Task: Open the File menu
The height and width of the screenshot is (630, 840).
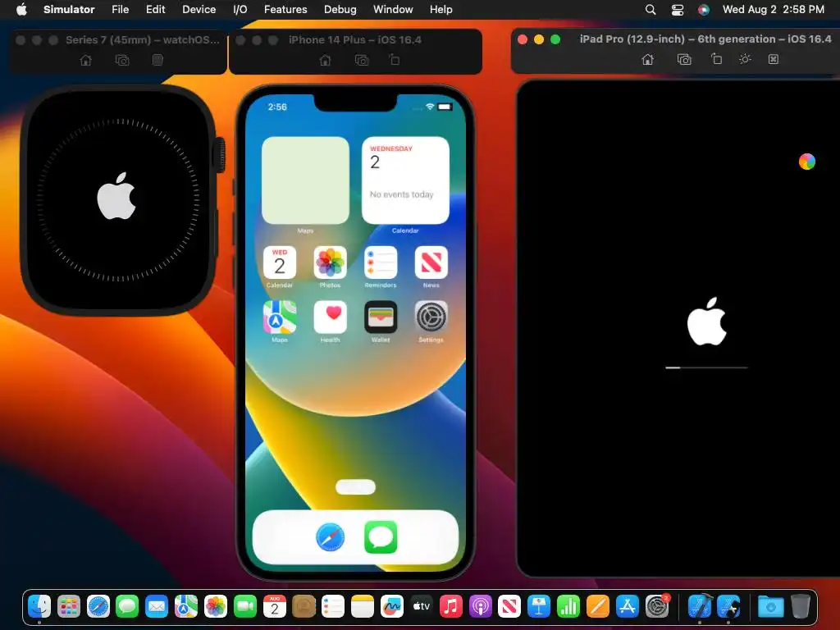Action: (120, 9)
